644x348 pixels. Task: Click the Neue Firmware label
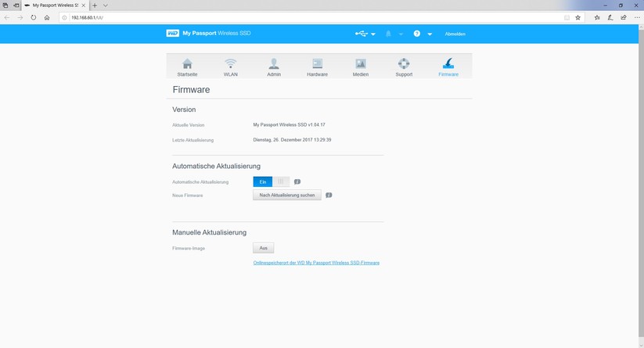coord(187,196)
